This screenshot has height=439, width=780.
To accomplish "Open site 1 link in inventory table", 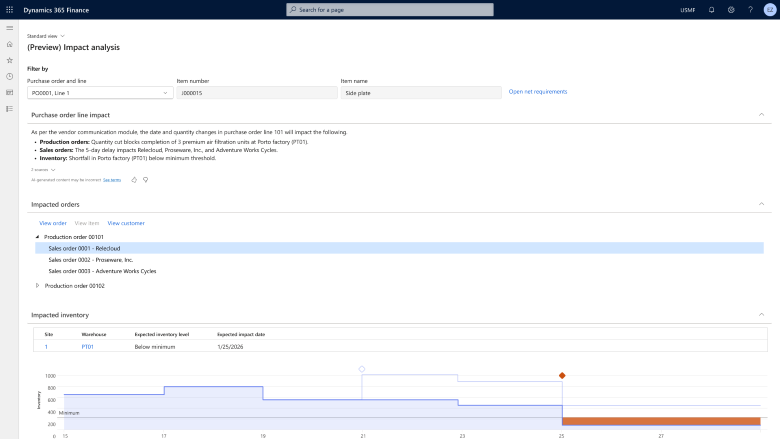I will pyautogui.click(x=46, y=347).
